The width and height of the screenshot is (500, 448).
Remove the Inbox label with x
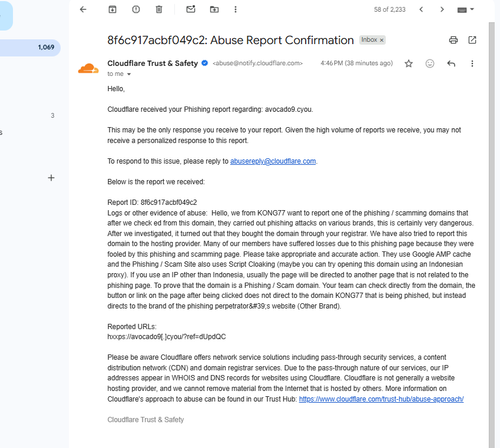382,40
